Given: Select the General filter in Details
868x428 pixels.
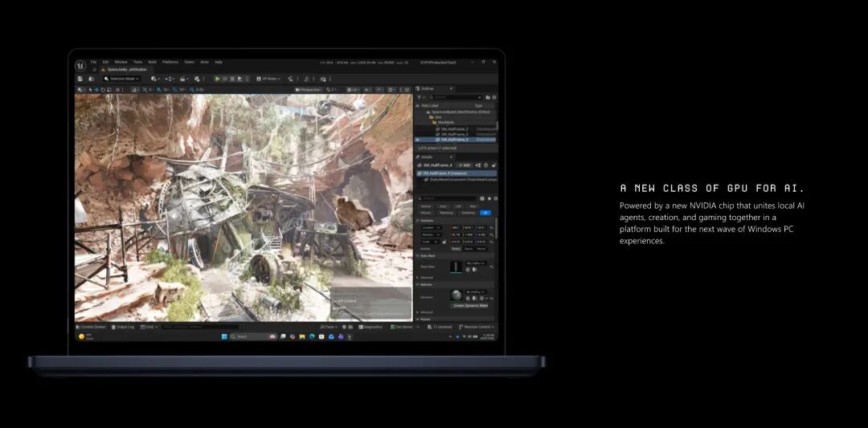Looking at the screenshot, I should [x=426, y=206].
